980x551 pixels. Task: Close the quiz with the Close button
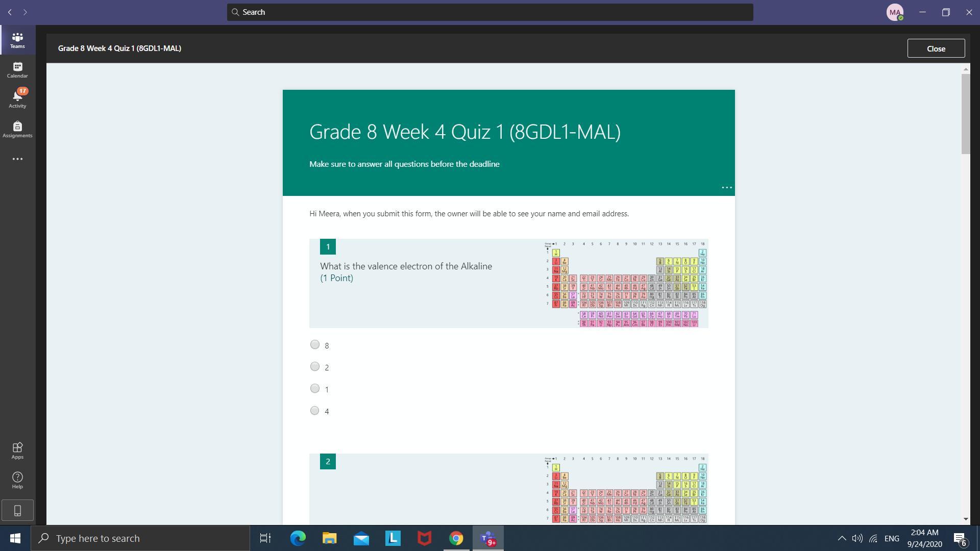tap(936, 48)
